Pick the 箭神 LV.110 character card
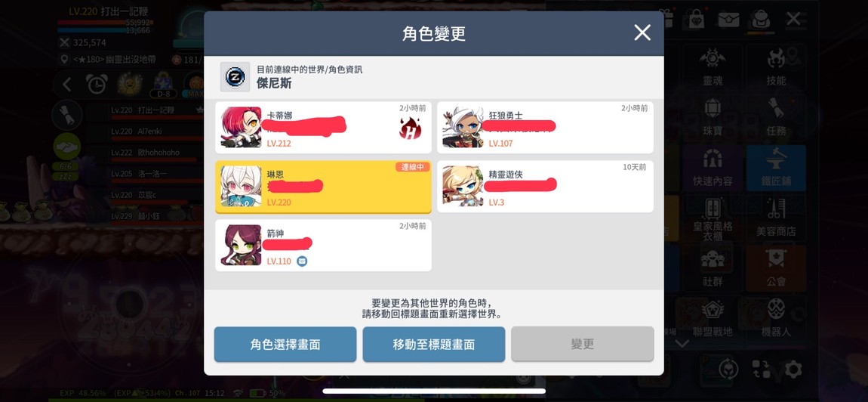Viewport: 868px width, 402px height. click(x=323, y=245)
